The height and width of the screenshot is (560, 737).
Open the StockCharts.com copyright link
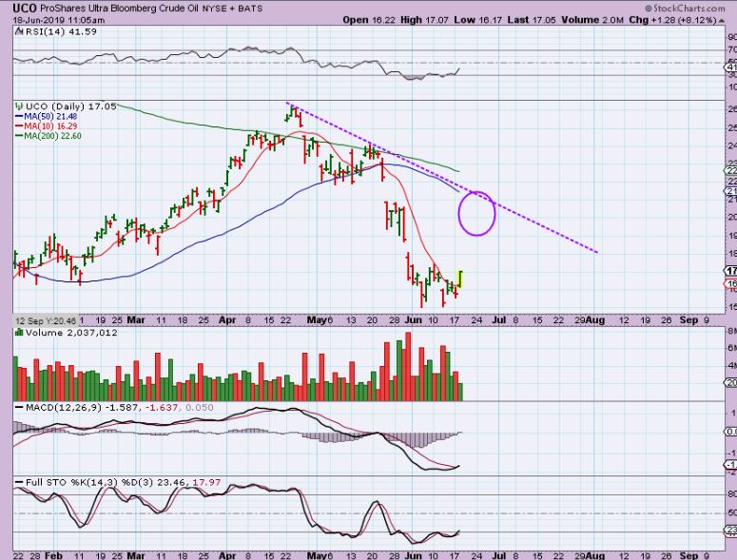point(685,8)
